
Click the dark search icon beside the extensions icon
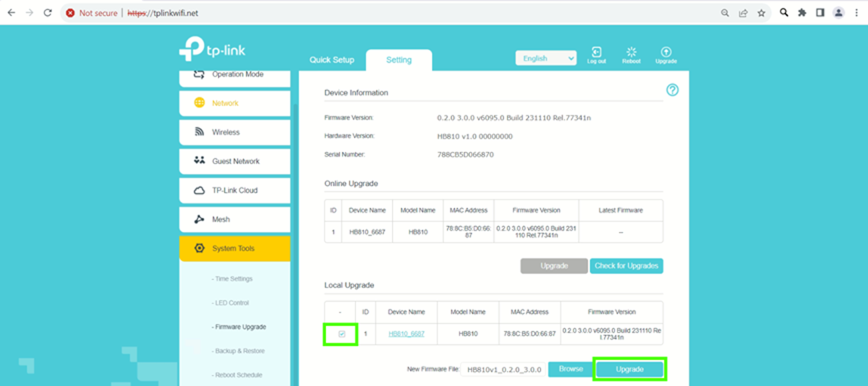pos(784,13)
